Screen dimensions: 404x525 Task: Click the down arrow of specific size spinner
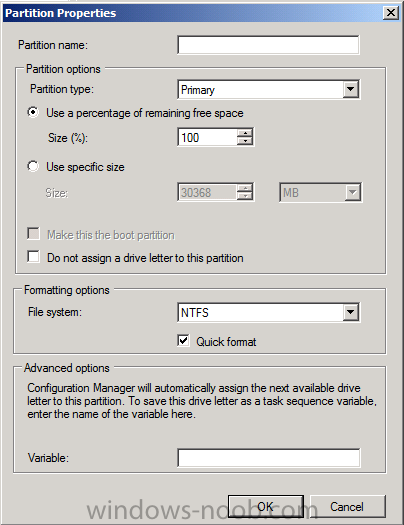(x=245, y=196)
